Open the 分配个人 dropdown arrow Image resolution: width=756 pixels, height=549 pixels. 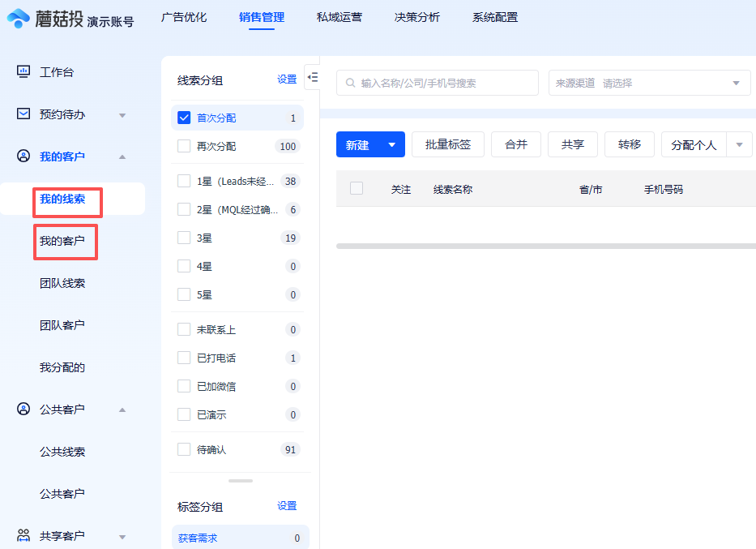click(737, 143)
